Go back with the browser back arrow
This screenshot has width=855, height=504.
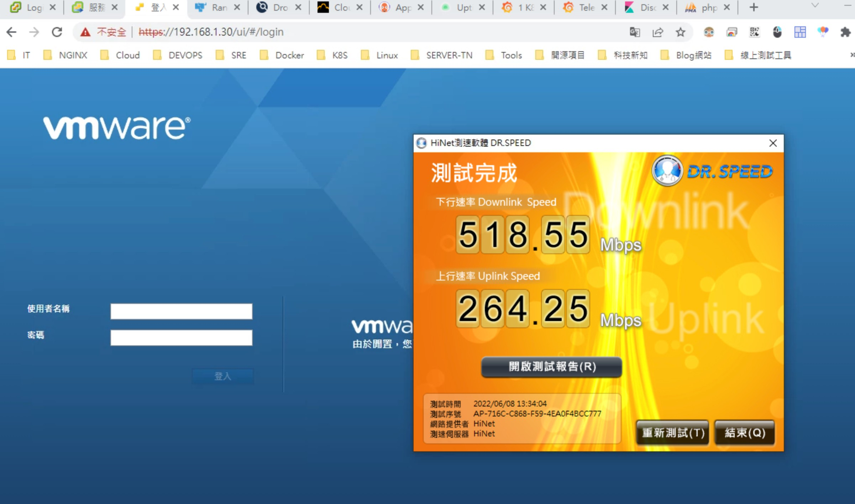(x=11, y=32)
